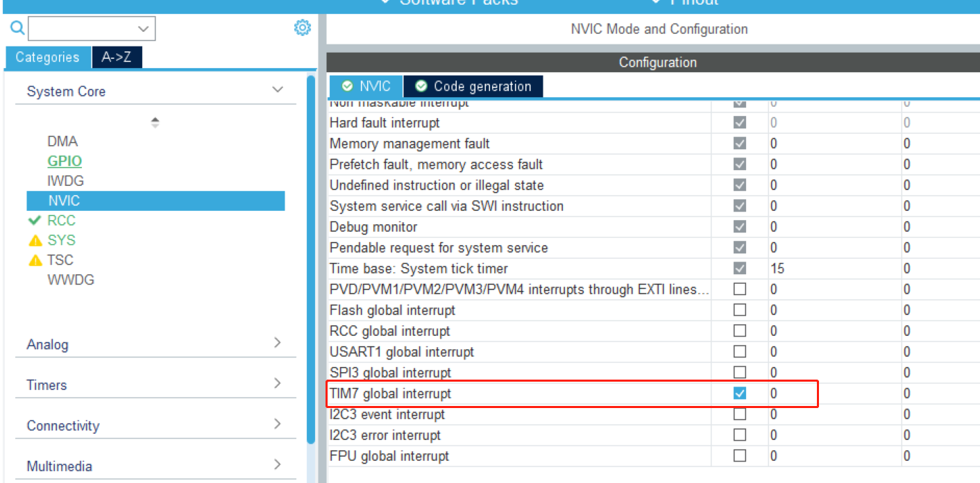Select GPIO in System Core list
Screen dimensions: 980x483
65,161
